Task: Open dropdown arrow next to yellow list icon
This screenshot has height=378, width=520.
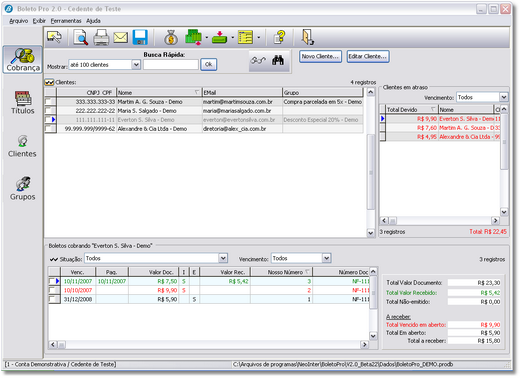Action: (x=259, y=37)
